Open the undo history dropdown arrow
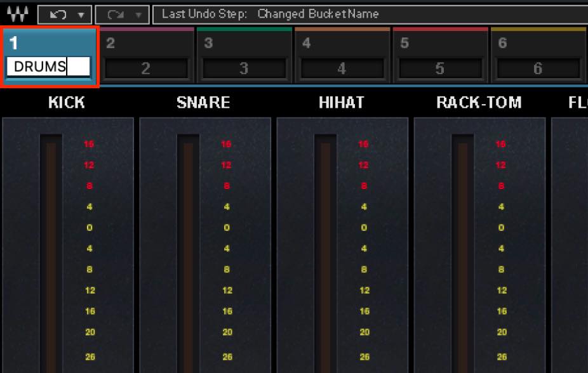The width and height of the screenshot is (588, 373). pos(81,15)
